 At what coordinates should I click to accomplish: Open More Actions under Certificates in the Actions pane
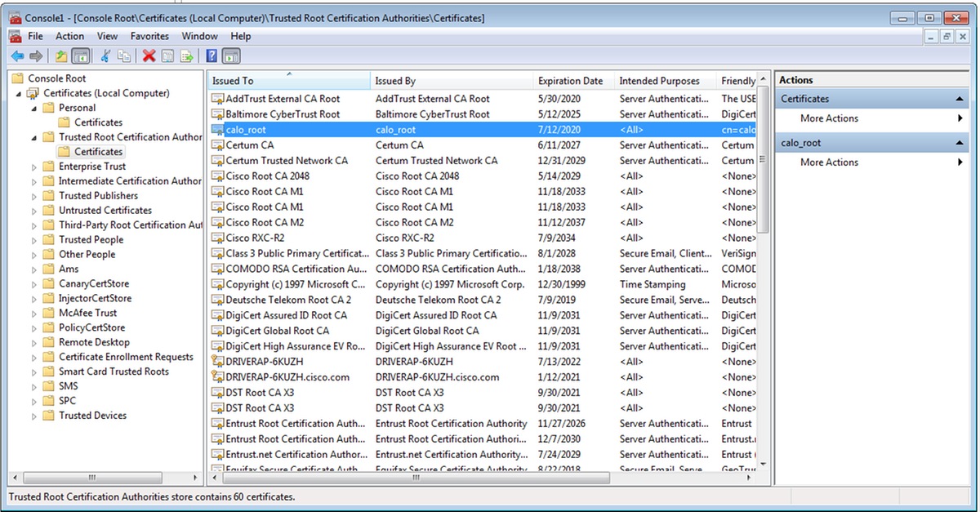(829, 118)
